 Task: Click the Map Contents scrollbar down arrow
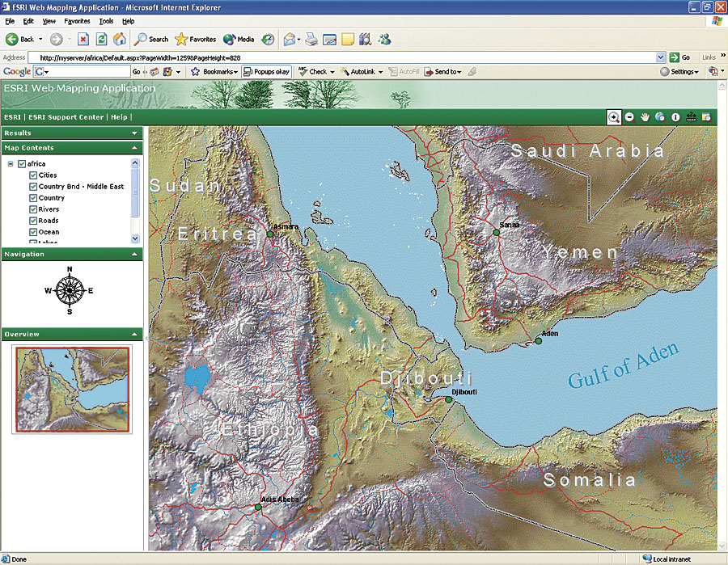coord(135,238)
